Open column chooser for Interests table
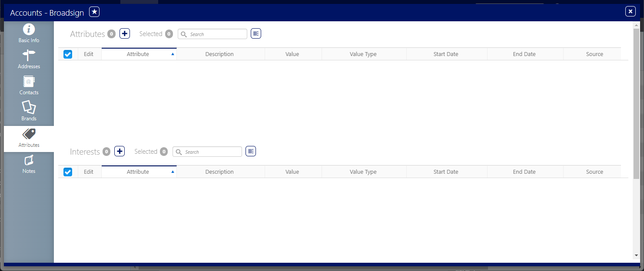Viewport: 644px width, 271px height. (251, 151)
